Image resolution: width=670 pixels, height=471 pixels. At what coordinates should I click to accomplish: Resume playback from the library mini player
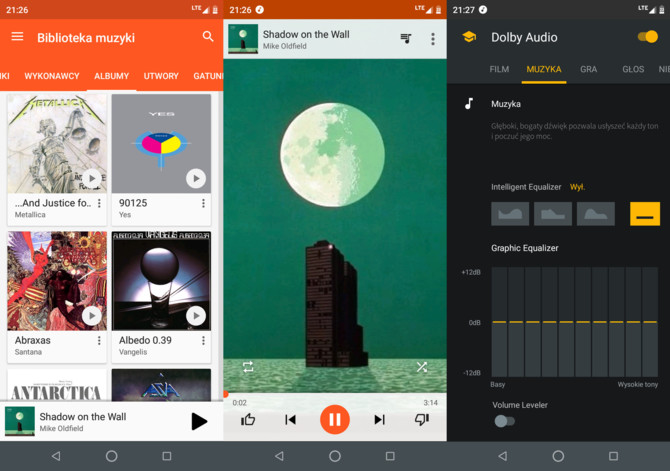[199, 421]
